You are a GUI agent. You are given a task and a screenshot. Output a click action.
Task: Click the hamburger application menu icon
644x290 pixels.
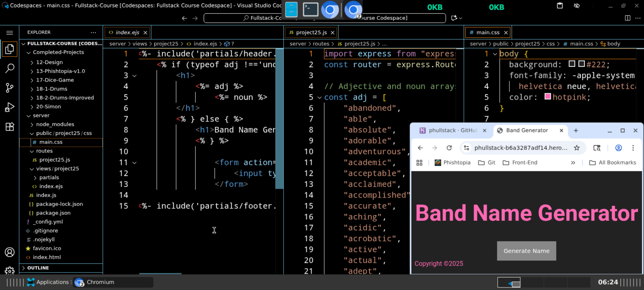[10, 33]
